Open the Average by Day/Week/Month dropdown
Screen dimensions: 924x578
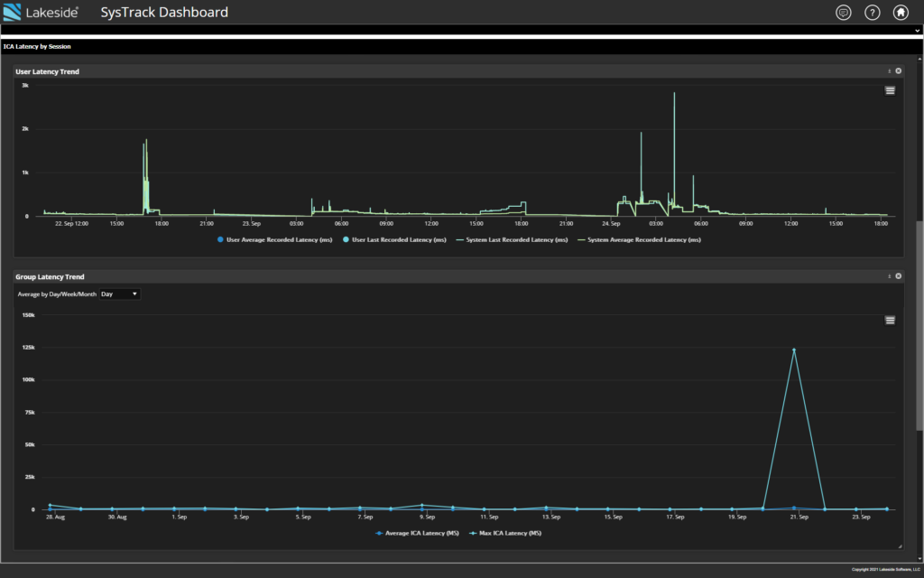pyautogui.click(x=120, y=294)
